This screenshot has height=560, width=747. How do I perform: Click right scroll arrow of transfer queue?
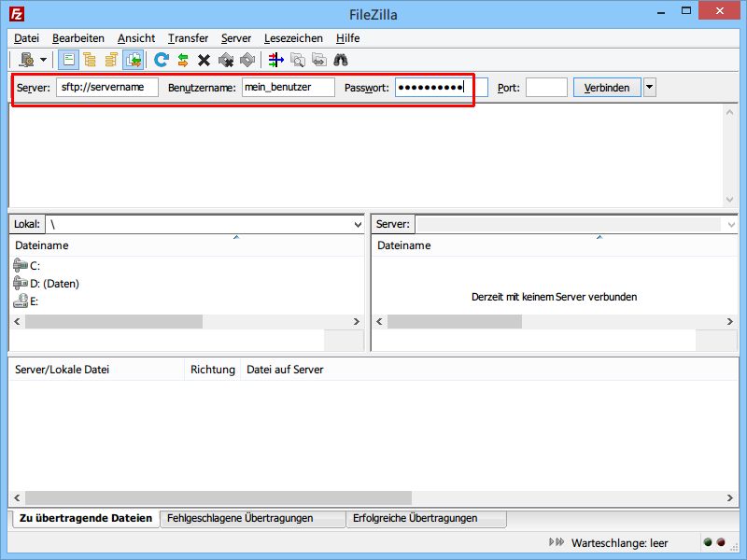730,498
